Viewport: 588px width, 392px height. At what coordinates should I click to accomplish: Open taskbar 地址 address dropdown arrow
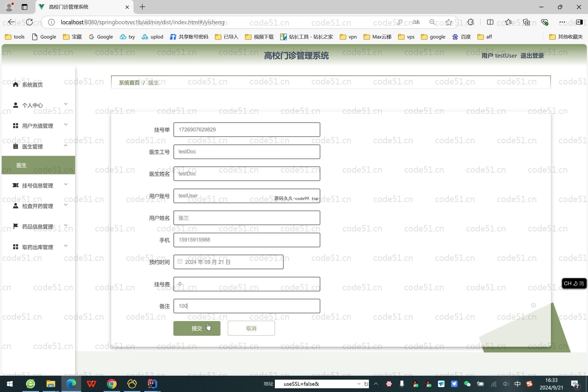coord(359,384)
